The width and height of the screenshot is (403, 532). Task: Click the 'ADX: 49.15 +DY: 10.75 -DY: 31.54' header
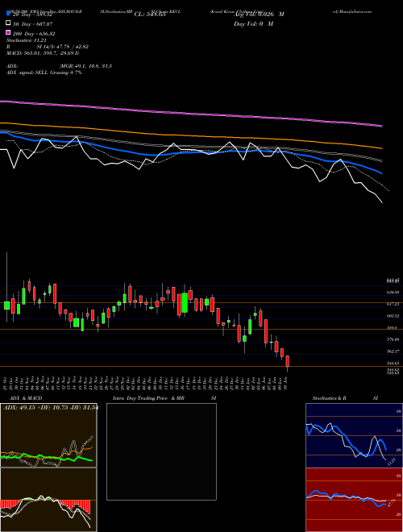pos(50,408)
